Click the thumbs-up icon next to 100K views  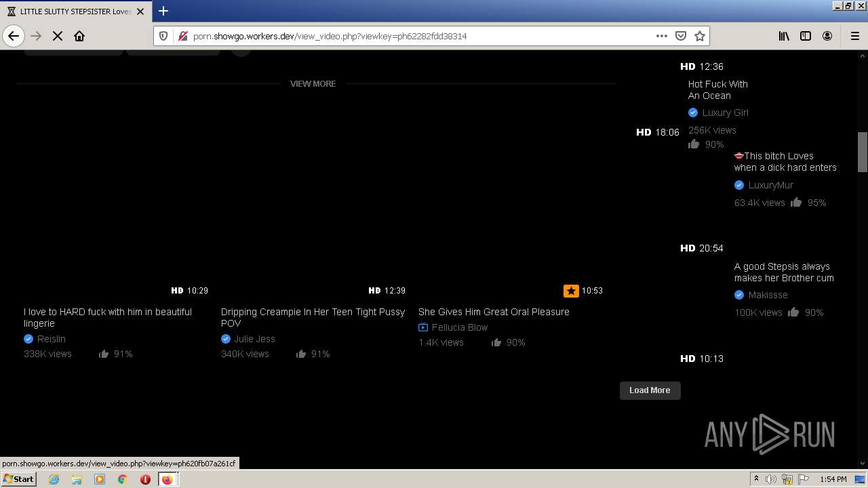coord(794,312)
